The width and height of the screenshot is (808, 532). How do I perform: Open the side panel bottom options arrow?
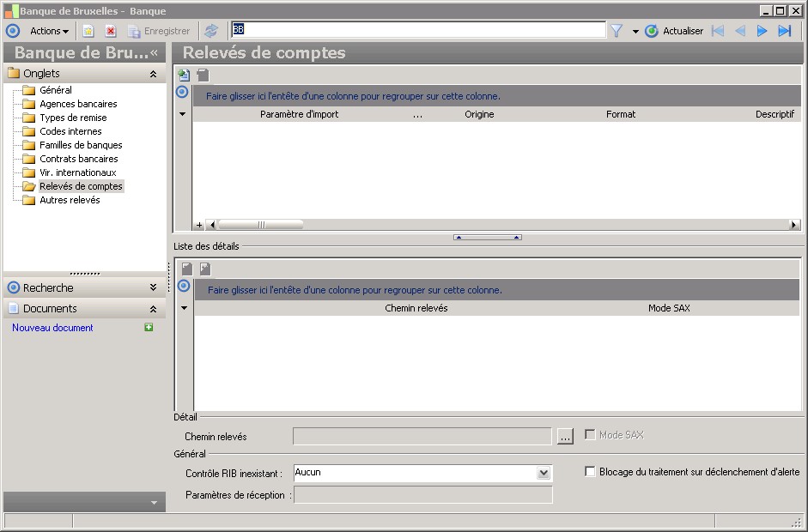154,502
